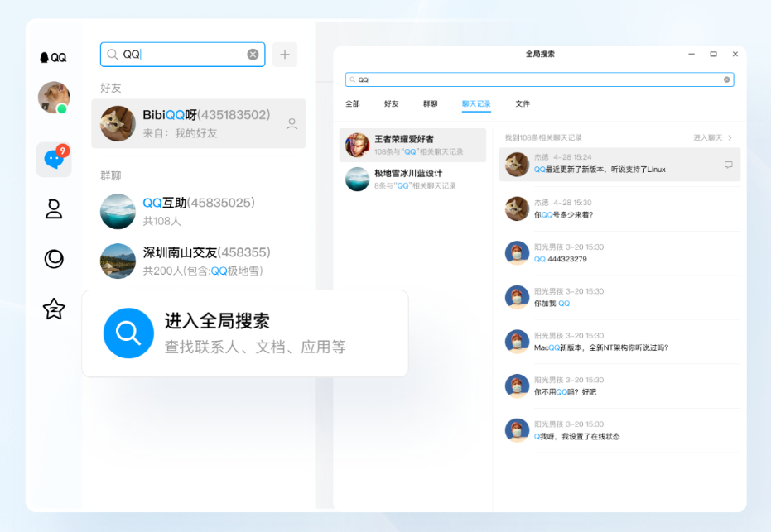The image size is (771, 532).
Task: Open messages tab with 9 unread badge
Action: [x=54, y=159]
